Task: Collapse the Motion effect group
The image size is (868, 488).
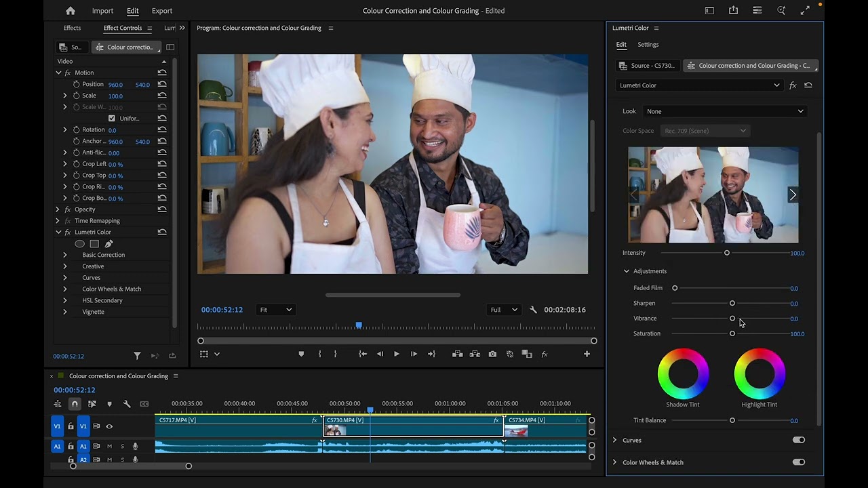Action: (x=58, y=73)
